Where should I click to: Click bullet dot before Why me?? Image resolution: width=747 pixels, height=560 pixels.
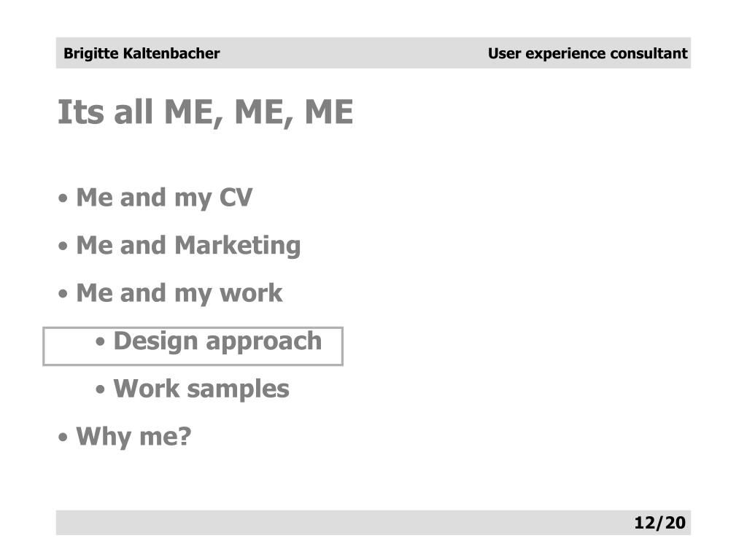63,437
